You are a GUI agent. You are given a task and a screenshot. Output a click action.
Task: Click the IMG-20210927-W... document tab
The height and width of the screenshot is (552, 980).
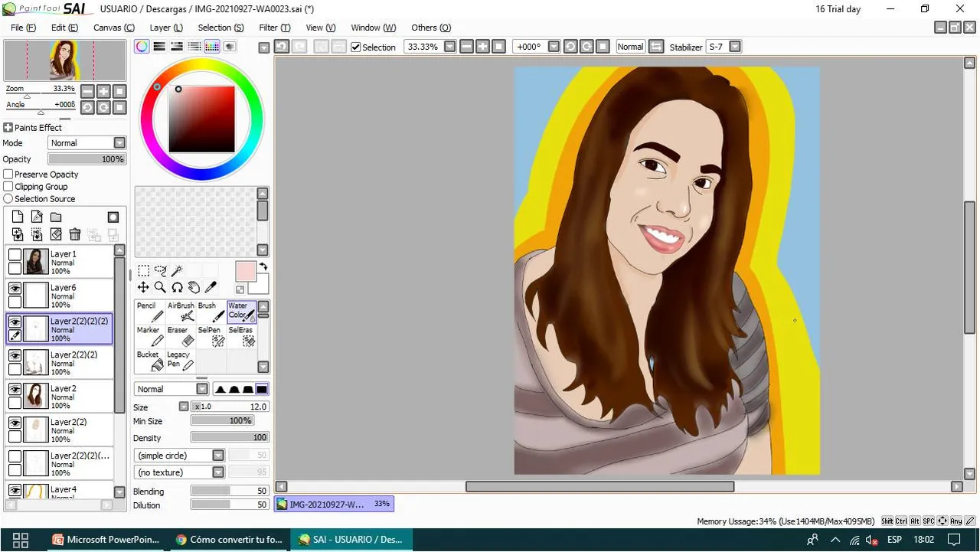click(334, 505)
